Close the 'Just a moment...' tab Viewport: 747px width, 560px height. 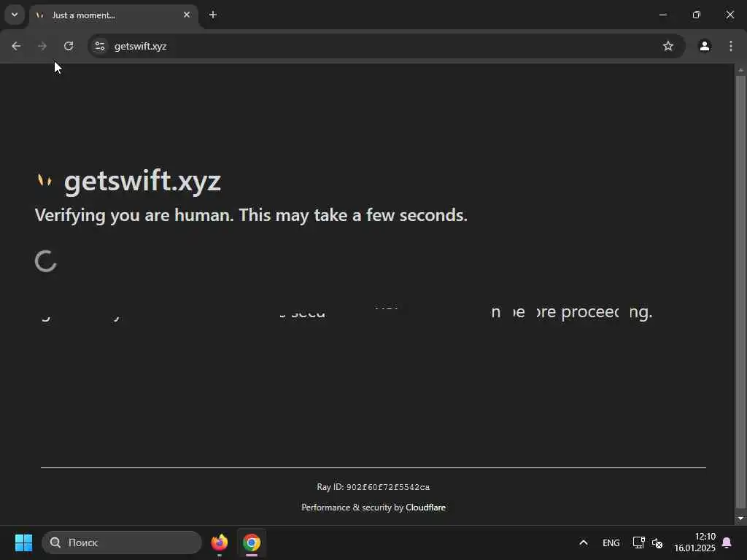(187, 15)
